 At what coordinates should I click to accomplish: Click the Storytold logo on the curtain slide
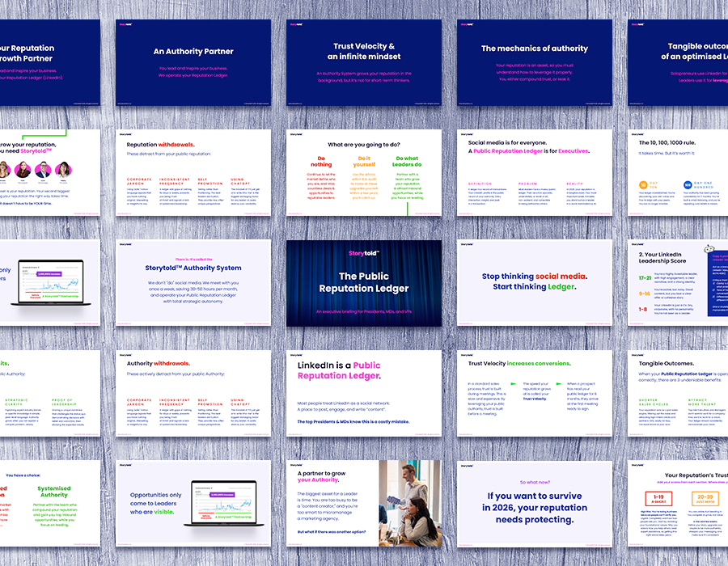[x=364, y=253]
